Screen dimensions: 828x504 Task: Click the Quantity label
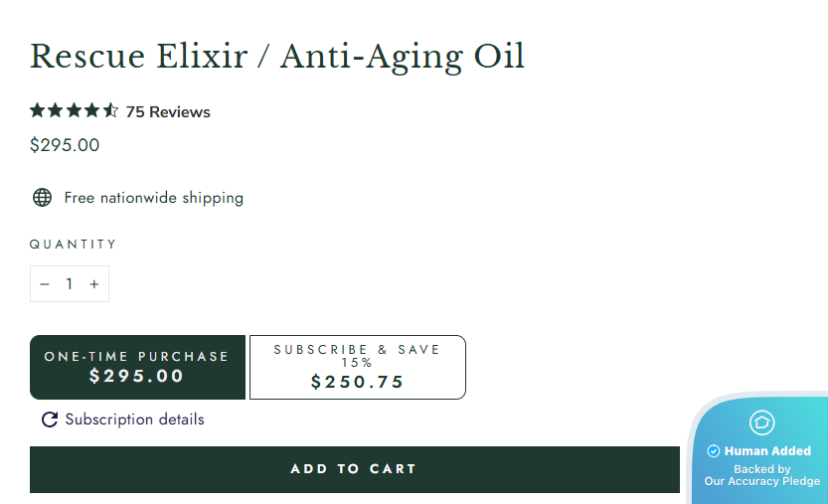[74, 245]
